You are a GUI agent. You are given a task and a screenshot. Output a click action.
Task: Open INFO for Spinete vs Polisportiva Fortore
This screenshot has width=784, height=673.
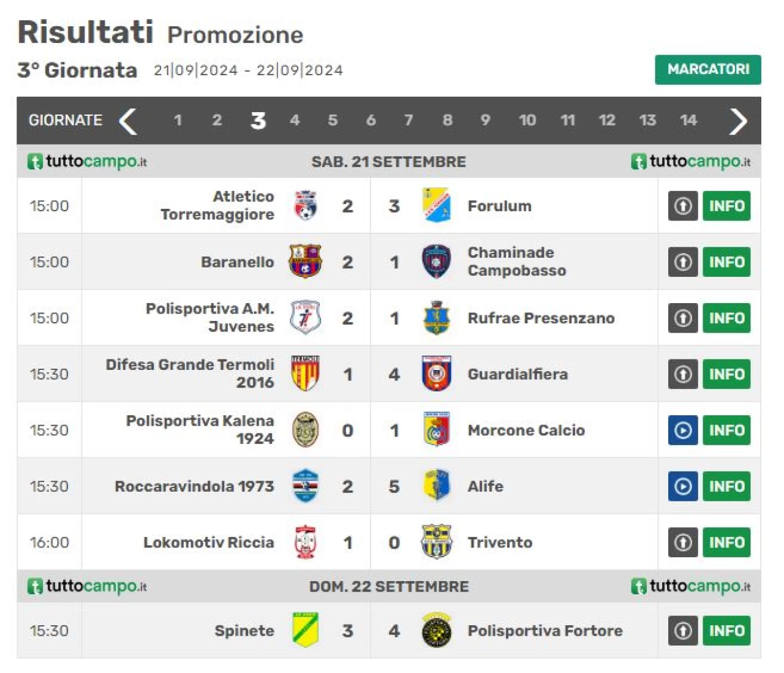tap(726, 631)
